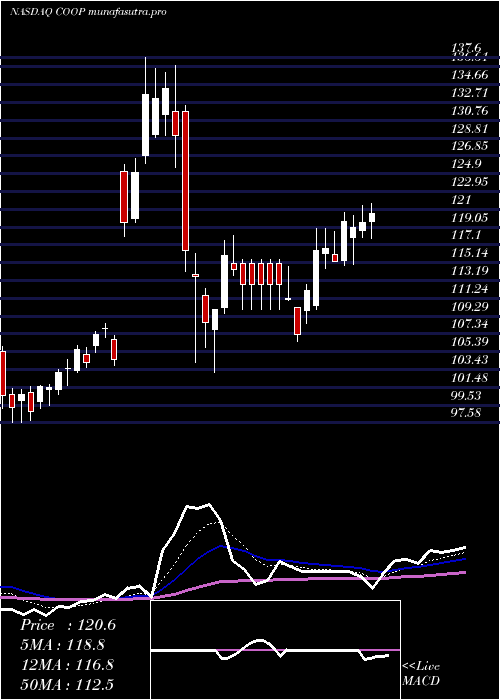Click the 126.85 price axis label
Image resolution: width=500 pixels, height=700 pixels.
pyautogui.click(x=470, y=146)
